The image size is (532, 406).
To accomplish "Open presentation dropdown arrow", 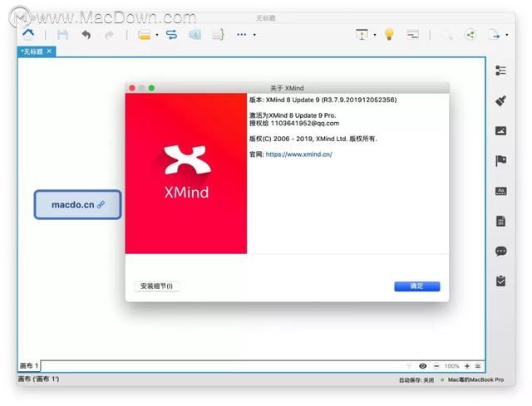I will [375, 35].
